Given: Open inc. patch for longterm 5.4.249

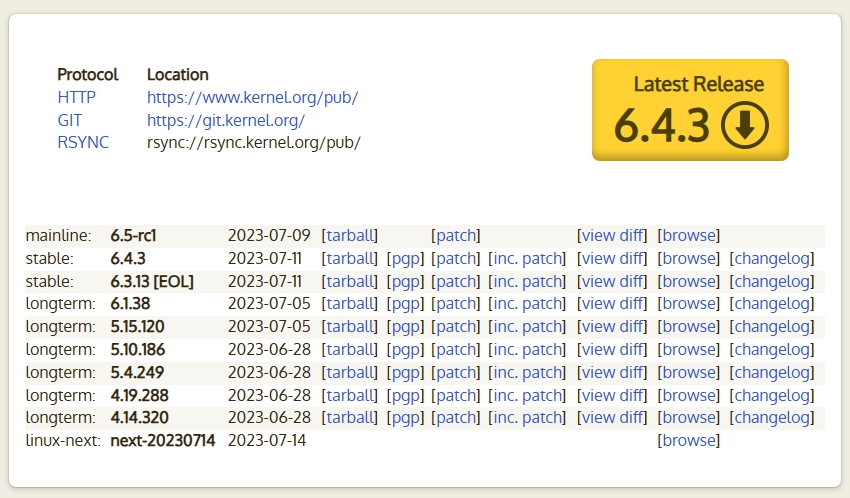Looking at the screenshot, I should (527, 373).
